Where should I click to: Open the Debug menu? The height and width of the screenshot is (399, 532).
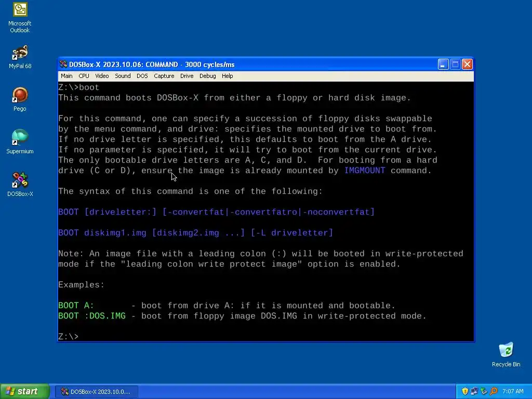click(207, 76)
